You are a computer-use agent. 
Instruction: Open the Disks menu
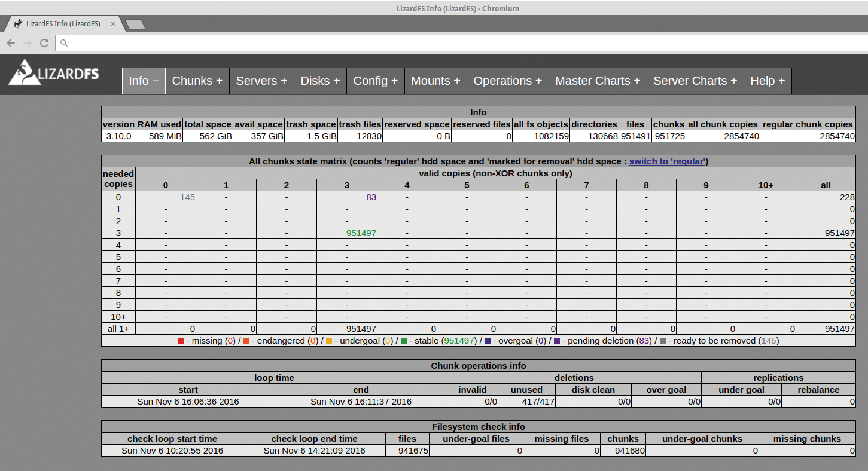pyautogui.click(x=320, y=81)
